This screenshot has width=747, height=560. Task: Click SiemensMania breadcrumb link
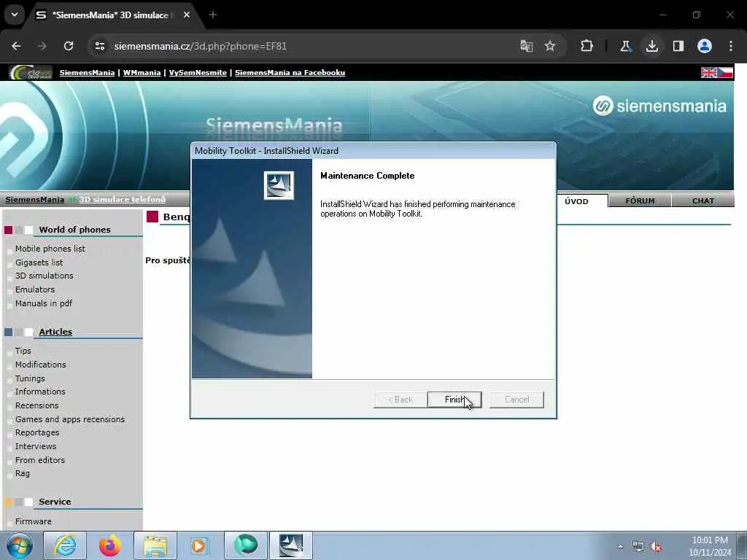click(x=35, y=200)
